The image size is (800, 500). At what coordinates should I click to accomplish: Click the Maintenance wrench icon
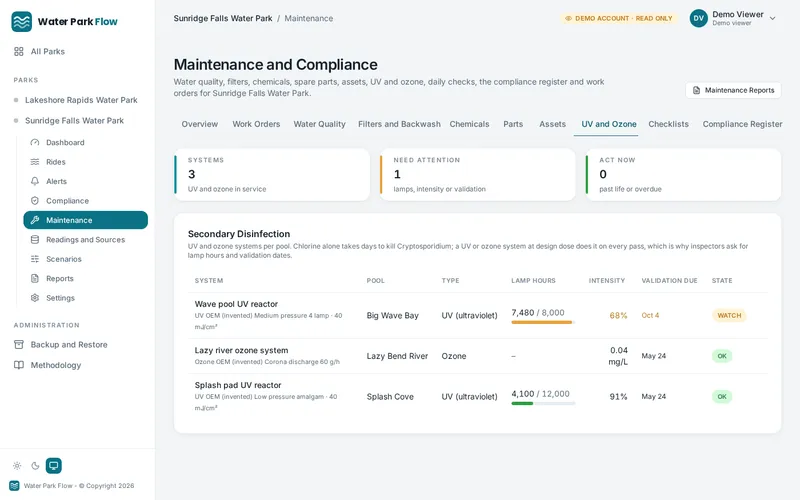(x=35, y=220)
